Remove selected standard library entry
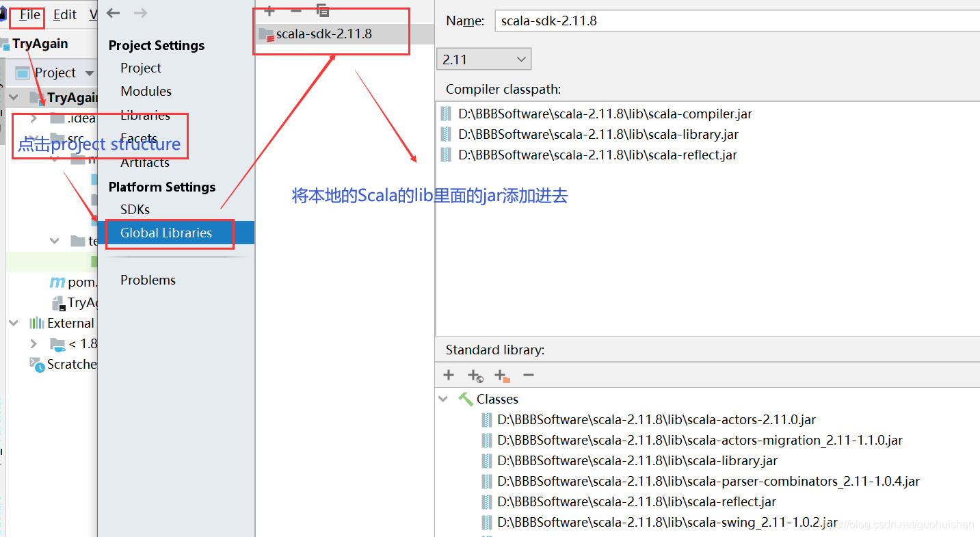 click(x=528, y=375)
